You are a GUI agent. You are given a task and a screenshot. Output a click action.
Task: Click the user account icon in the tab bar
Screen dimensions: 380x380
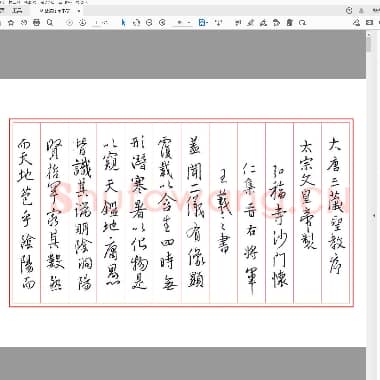coord(361,10)
